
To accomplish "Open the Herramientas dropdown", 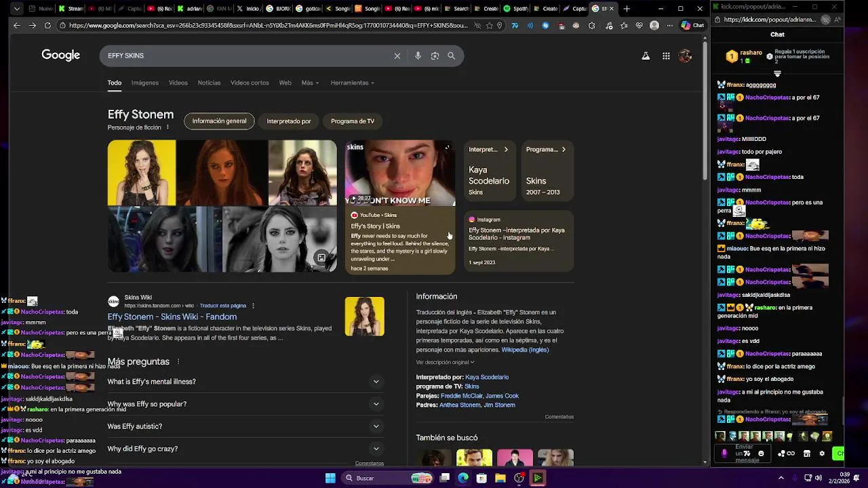I will point(352,83).
